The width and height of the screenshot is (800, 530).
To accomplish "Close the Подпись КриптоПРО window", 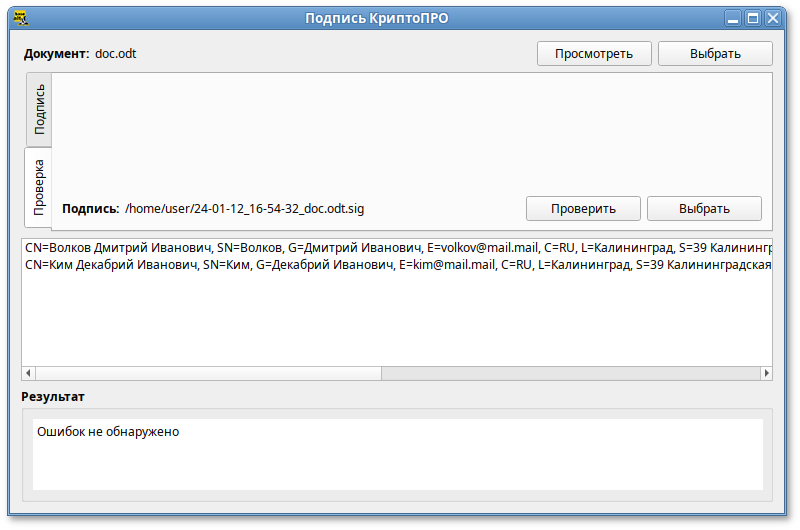I will click(x=773, y=17).
